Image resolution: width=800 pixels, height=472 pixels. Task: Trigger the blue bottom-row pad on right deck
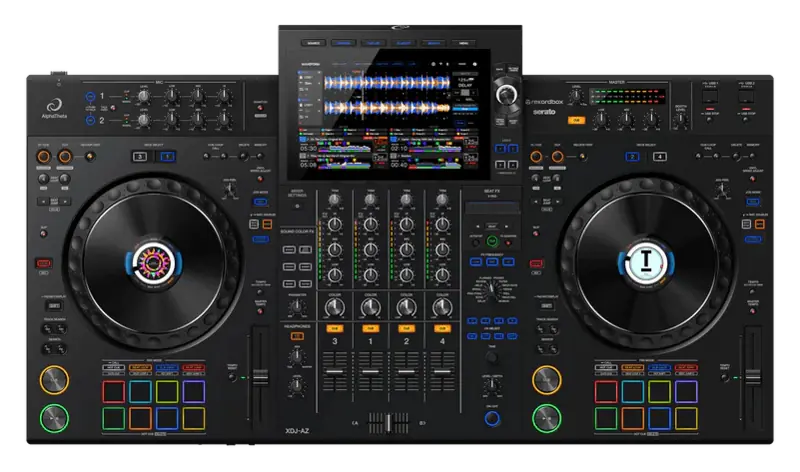pyautogui.click(x=659, y=418)
